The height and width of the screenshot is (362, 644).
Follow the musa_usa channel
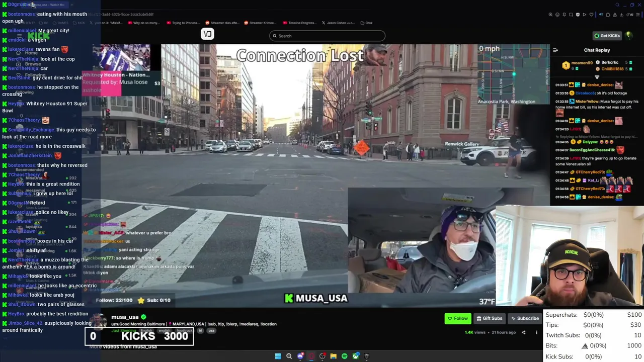[x=457, y=318]
